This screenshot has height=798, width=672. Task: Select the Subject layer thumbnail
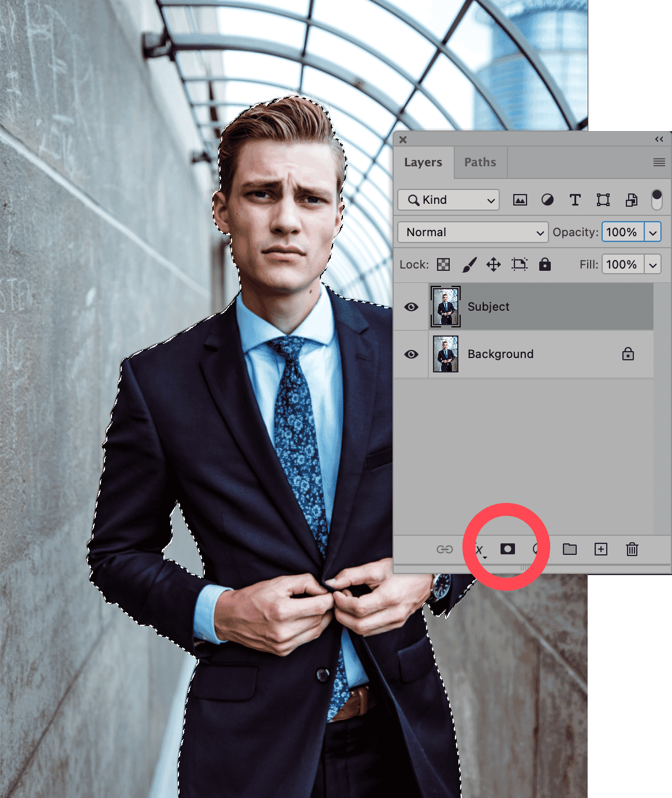(446, 307)
